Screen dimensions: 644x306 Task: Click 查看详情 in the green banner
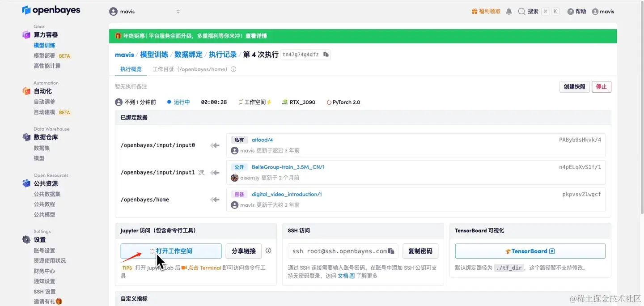(256, 36)
